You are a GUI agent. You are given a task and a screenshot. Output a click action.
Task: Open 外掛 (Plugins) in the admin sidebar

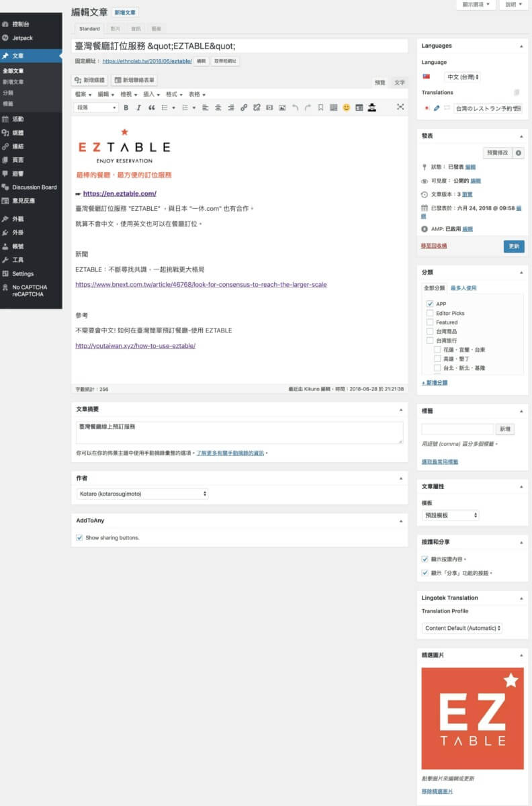pos(31,232)
